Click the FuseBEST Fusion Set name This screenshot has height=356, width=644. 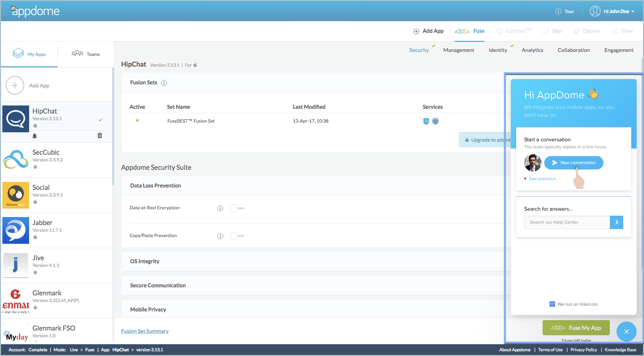click(191, 121)
